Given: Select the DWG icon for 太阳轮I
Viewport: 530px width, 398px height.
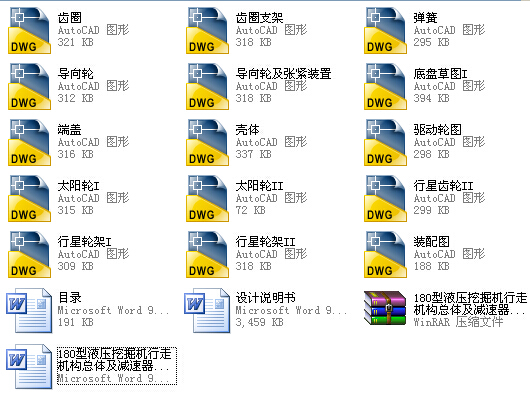Looking at the screenshot, I should pos(29,198).
